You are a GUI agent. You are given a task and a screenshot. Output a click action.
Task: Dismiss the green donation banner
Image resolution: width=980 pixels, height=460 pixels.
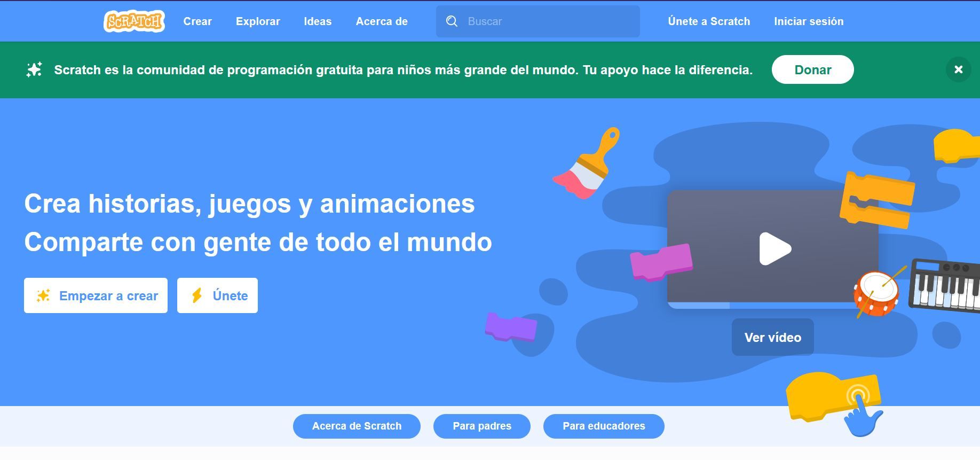[x=958, y=69]
